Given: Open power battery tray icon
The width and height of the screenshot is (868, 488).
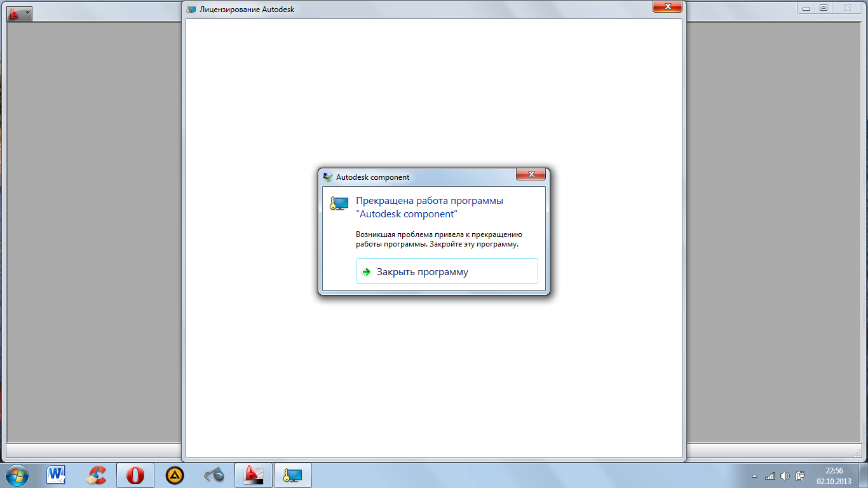Looking at the screenshot, I should (801, 475).
